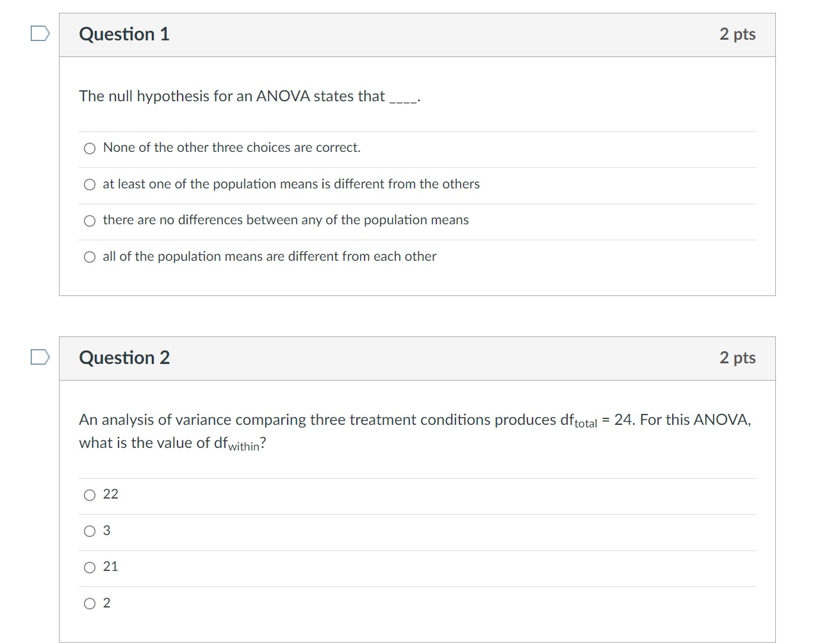
Task: Click the '22' answer label text
Action: (x=110, y=494)
